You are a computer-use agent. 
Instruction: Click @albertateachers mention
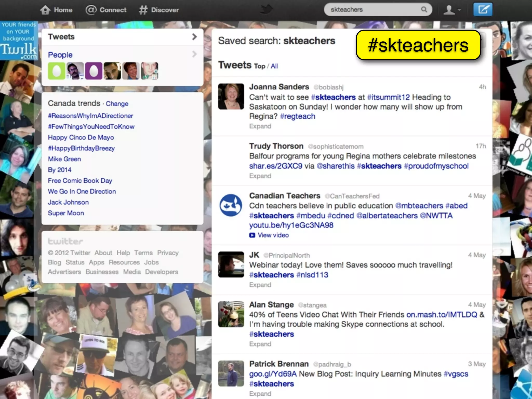pos(387,216)
